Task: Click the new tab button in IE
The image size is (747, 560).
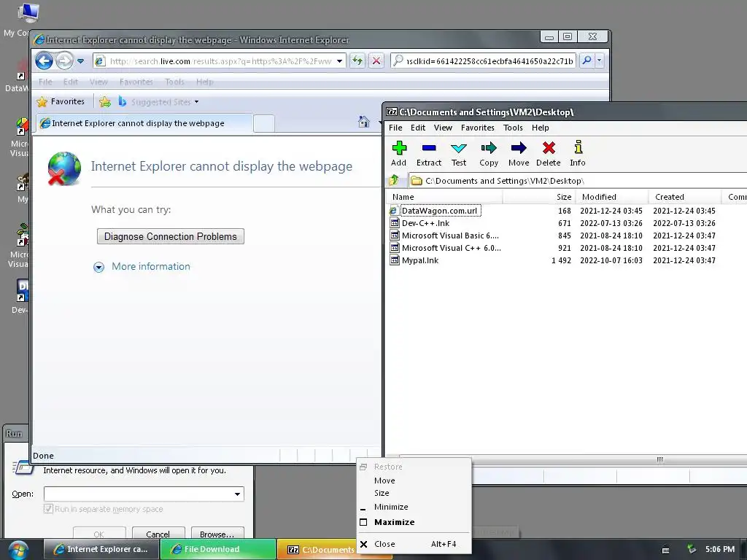Action: pyautogui.click(x=264, y=123)
